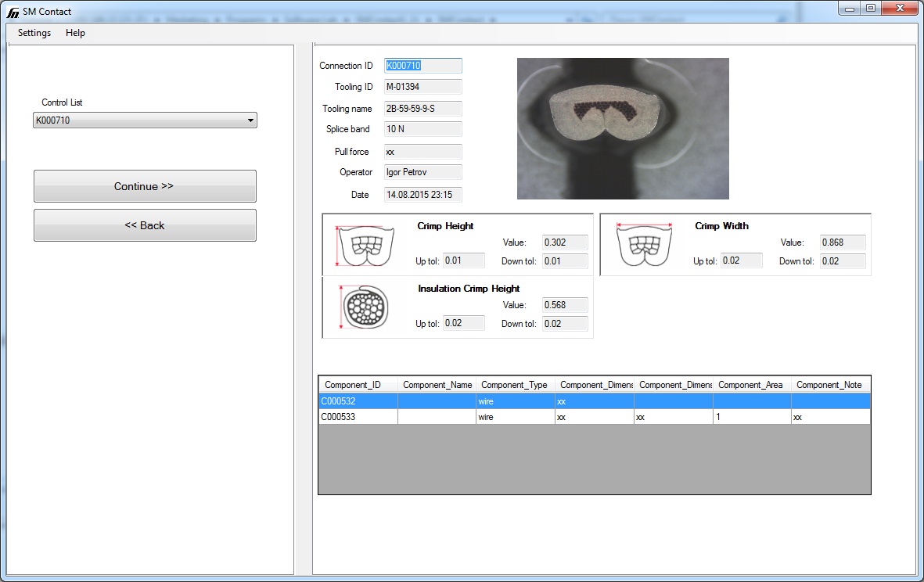The width and height of the screenshot is (924, 582).
Task: Click the Insulation Crimp Height Down tol field
Action: [x=564, y=323]
